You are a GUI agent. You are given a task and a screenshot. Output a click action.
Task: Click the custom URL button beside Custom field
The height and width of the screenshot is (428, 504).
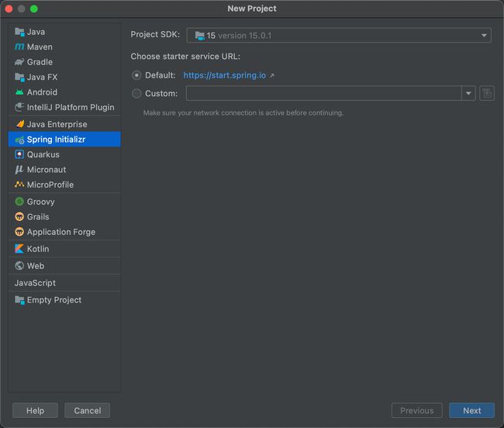pos(487,94)
